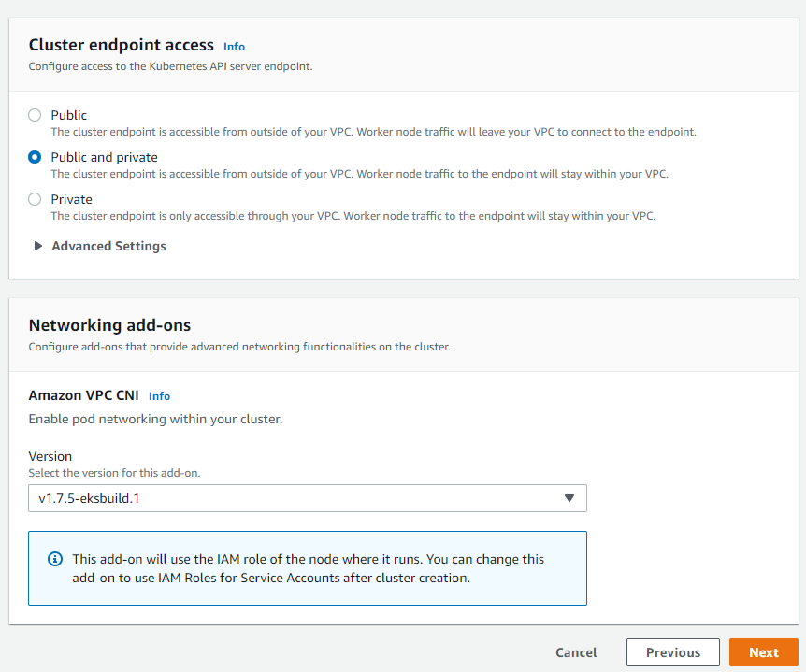The image size is (806, 672).
Task: Click the Cancel button
Action: pos(576,652)
